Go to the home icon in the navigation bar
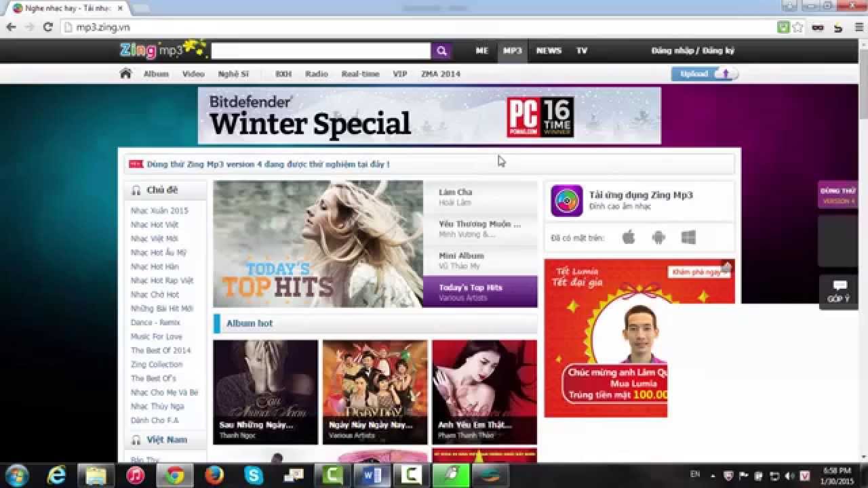The width and height of the screenshot is (868, 488). pos(125,73)
